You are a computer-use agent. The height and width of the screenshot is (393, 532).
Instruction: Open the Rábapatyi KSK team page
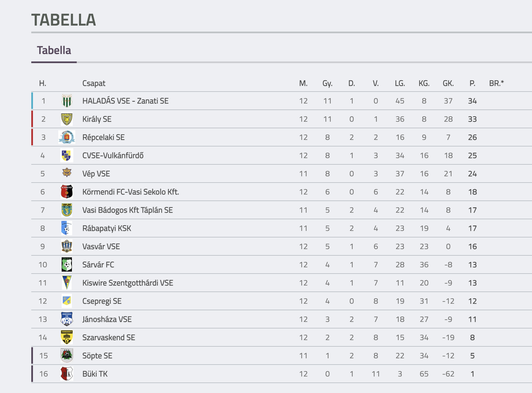coord(107,228)
